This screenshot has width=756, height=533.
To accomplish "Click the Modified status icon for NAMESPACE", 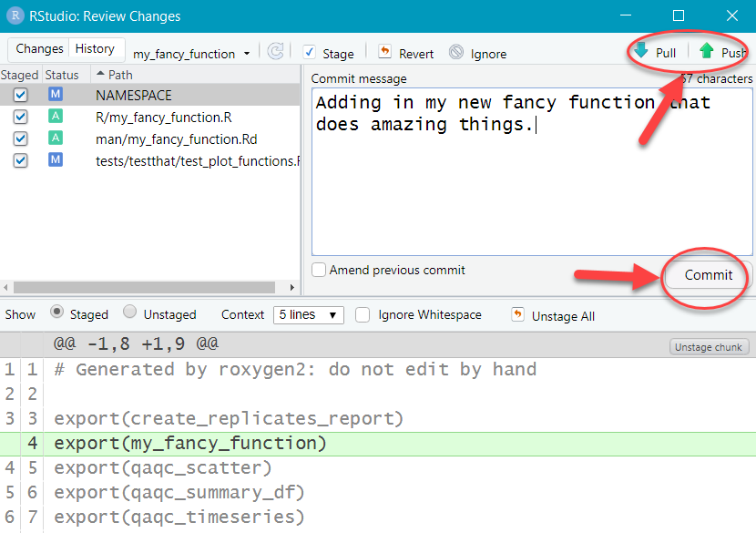I will click(x=56, y=95).
